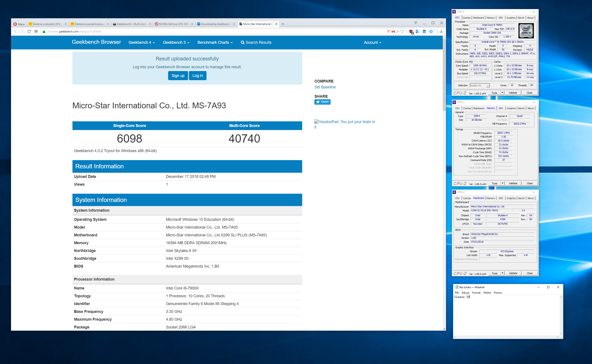Open the tab list menu icon
The width and height of the screenshot is (592, 364).
point(416,23)
